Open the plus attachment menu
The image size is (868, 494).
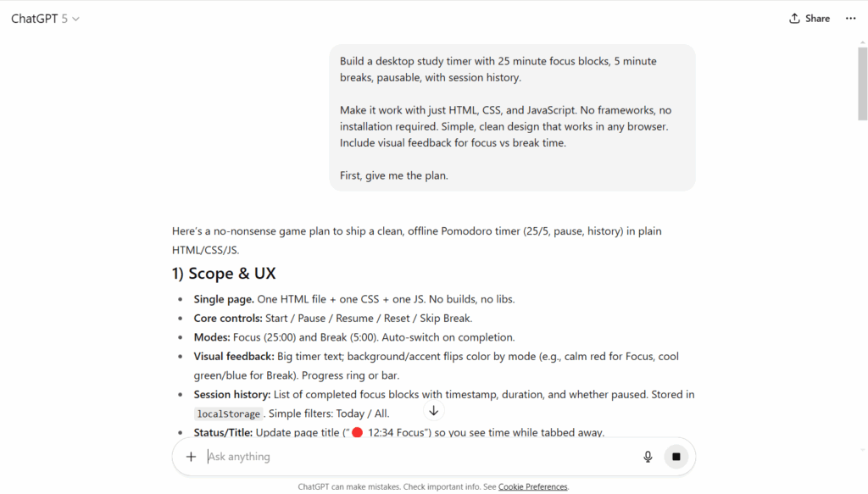point(191,457)
